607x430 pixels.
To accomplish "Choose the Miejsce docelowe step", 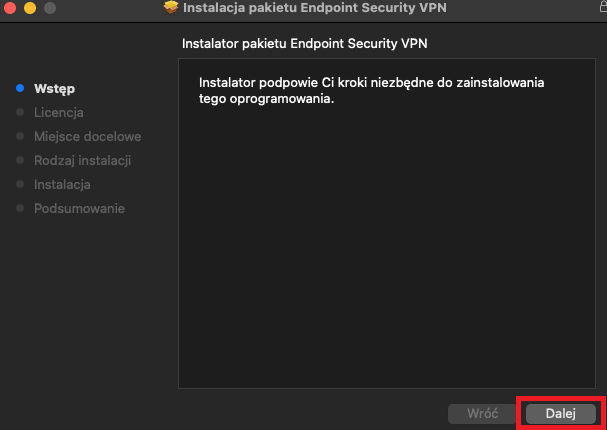I will (x=87, y=136).
